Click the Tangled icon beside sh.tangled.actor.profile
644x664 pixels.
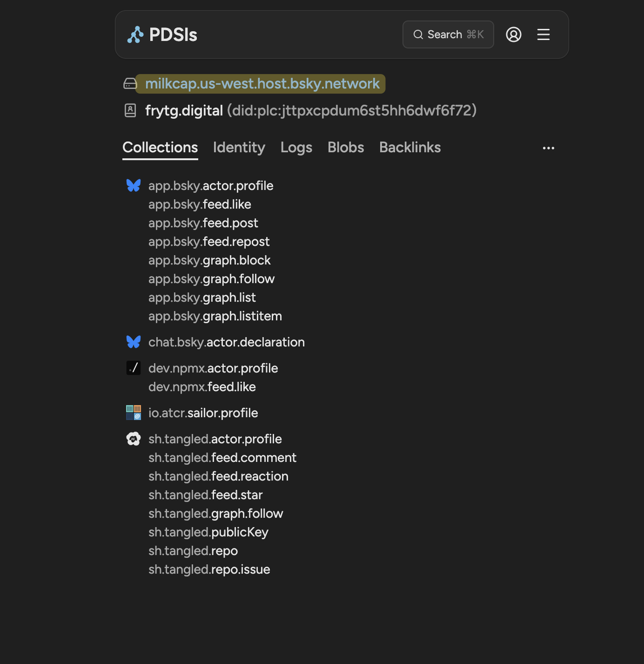click(x=134, y=439)
